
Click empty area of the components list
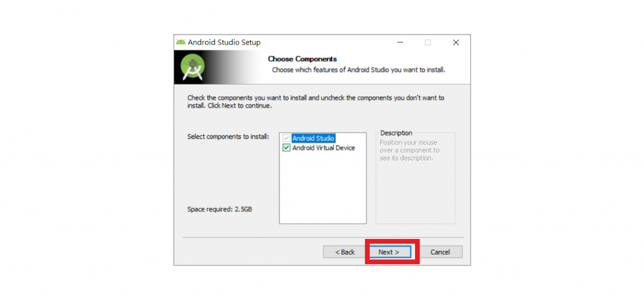click(x=323, y=189)
